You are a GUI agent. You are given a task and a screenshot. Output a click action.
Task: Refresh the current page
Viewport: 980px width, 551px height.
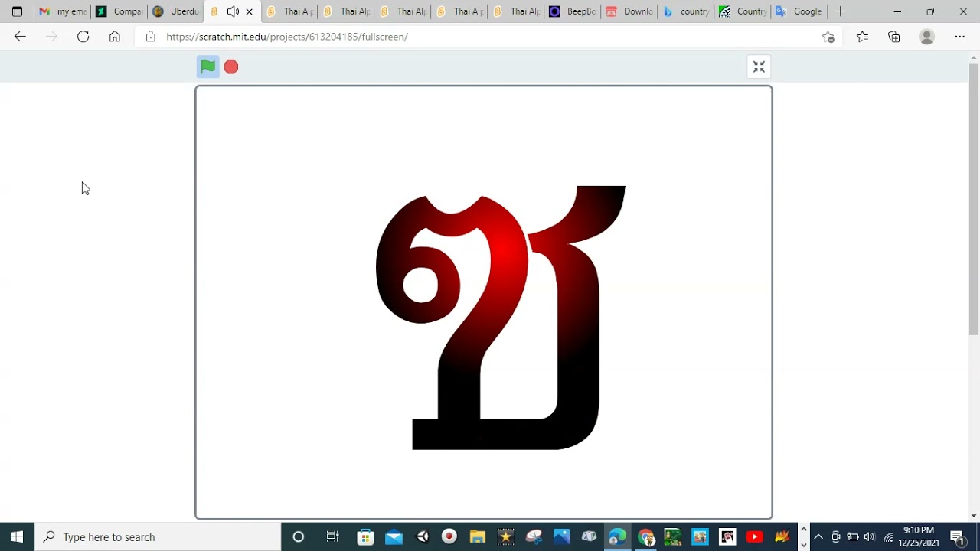pyautogui.click(x=83, y=37)
